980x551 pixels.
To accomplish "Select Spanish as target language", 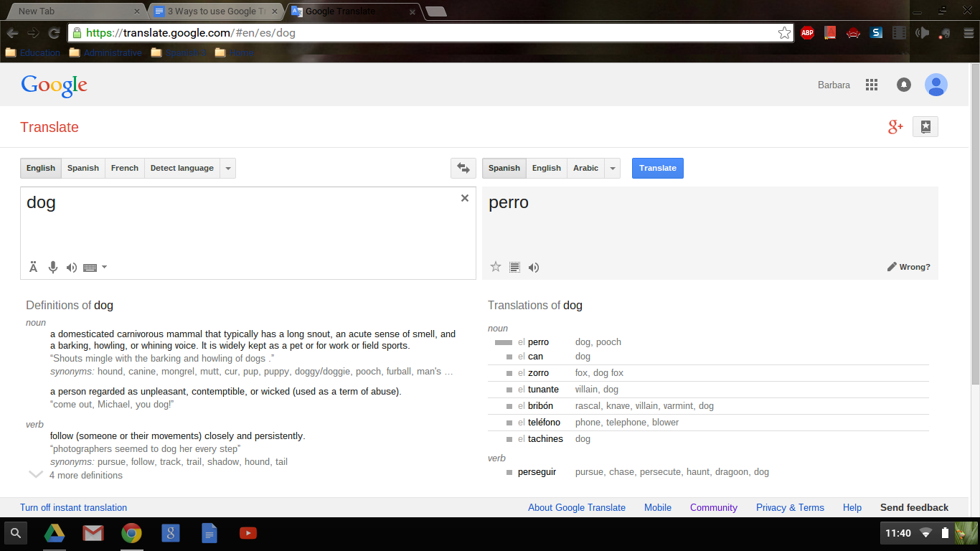I will click(x=504, y=168).
